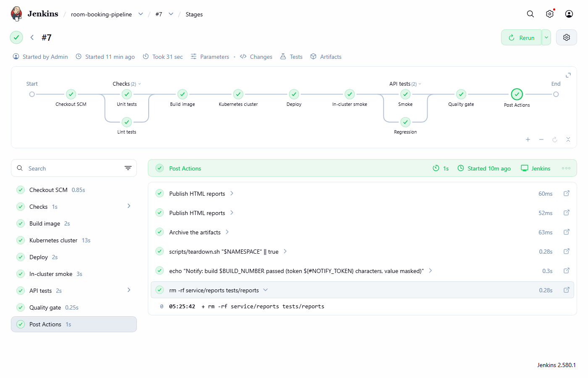Open the stage search filter icon
Screen dimensions: 588x378
[x=128, y=168]
